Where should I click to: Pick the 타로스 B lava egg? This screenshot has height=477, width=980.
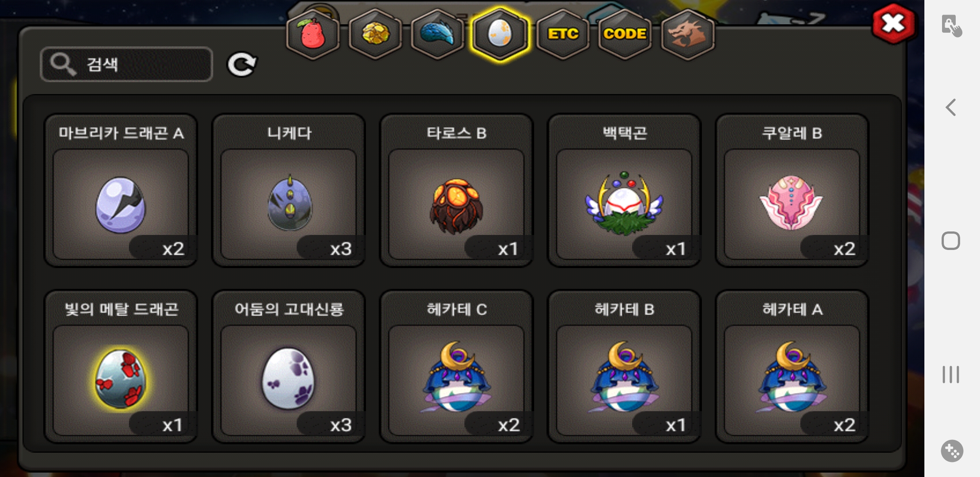point(456,190)
